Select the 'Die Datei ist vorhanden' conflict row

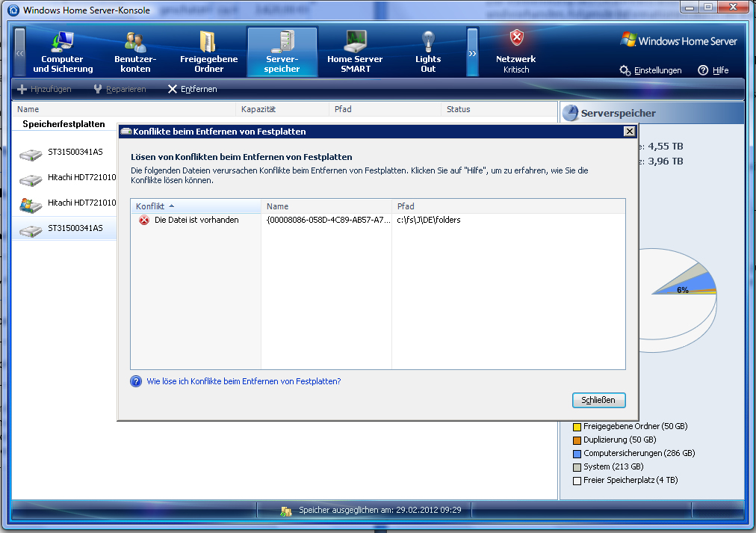coord(196,221)
